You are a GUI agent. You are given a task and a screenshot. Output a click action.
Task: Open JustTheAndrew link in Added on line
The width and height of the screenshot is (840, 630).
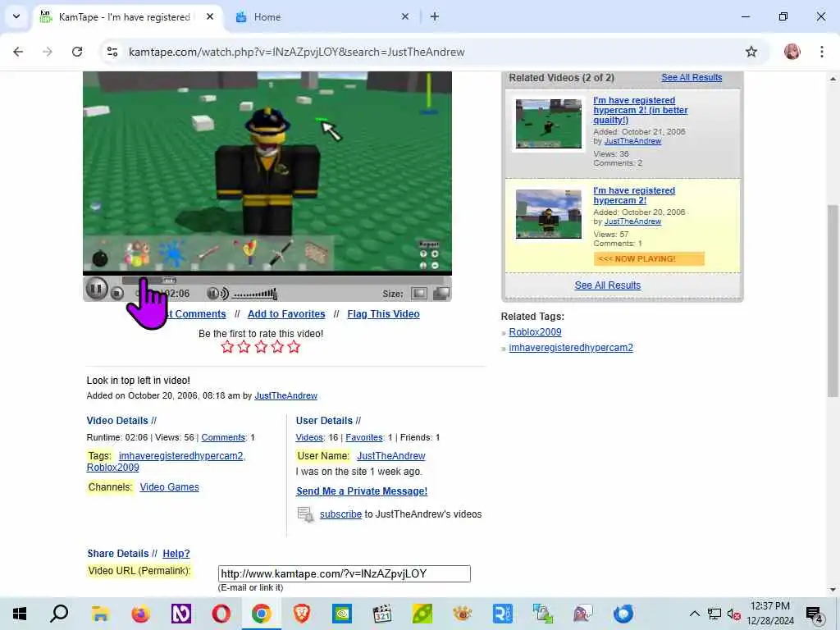285,396
